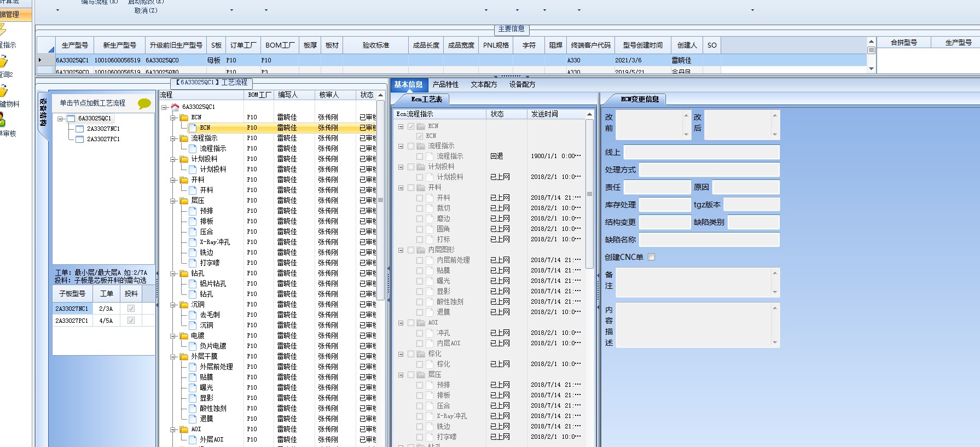The image size is (980, 447).
Task: Click the folder icon for 钻孔 group
Action: click(x=184, y=273)
